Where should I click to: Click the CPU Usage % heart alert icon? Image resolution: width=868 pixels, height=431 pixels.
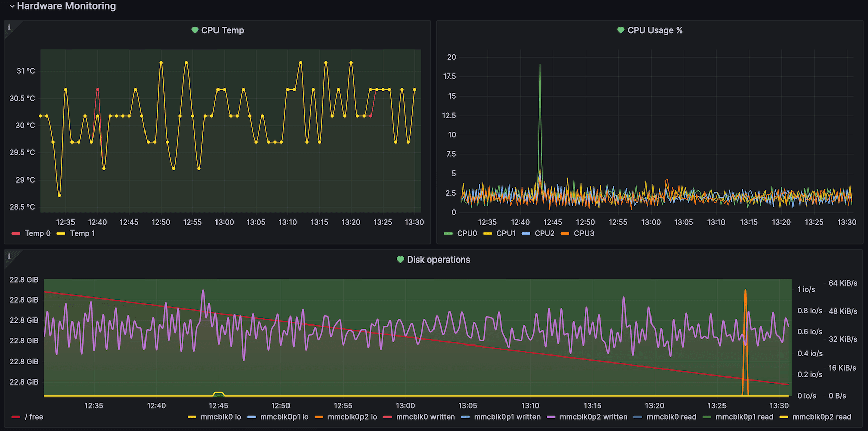click(621, 30)
